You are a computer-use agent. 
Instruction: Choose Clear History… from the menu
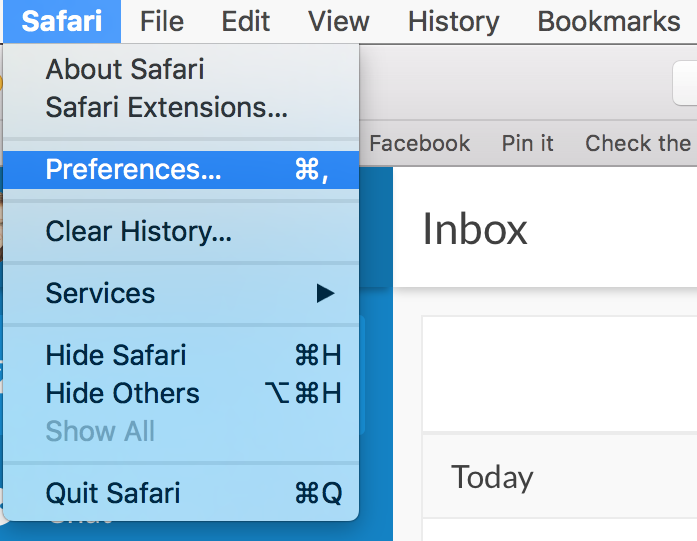click(x=181, y=232)
